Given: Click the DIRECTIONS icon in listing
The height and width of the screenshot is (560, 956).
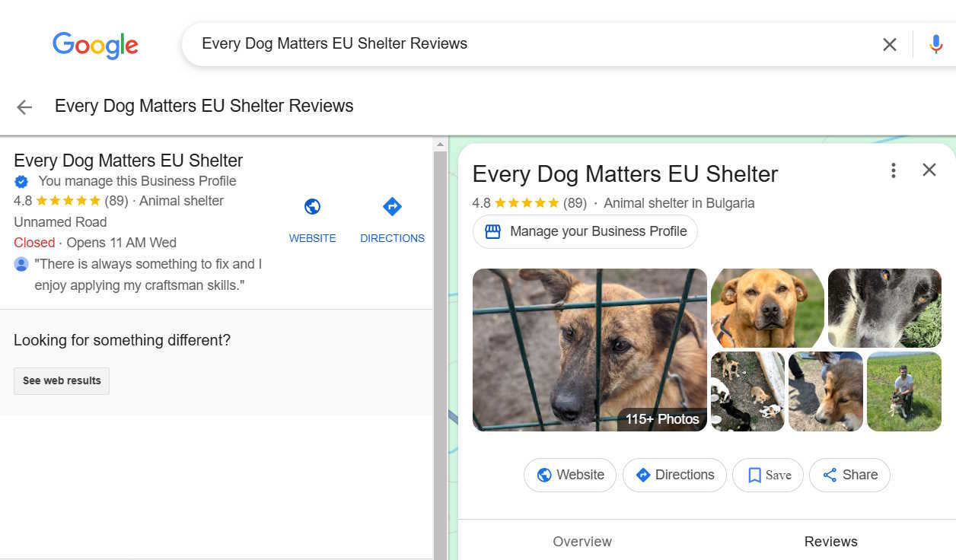Looking at the screenshot, I should pos(392,207).
